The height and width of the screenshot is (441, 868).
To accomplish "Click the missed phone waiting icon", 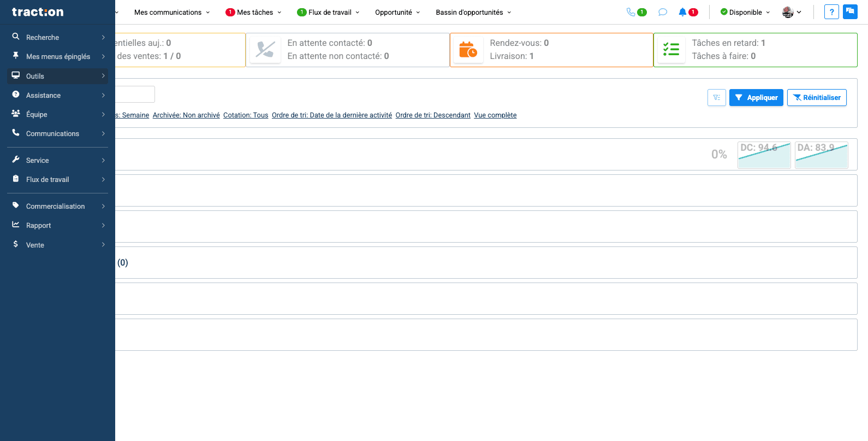I will point(265,50).
